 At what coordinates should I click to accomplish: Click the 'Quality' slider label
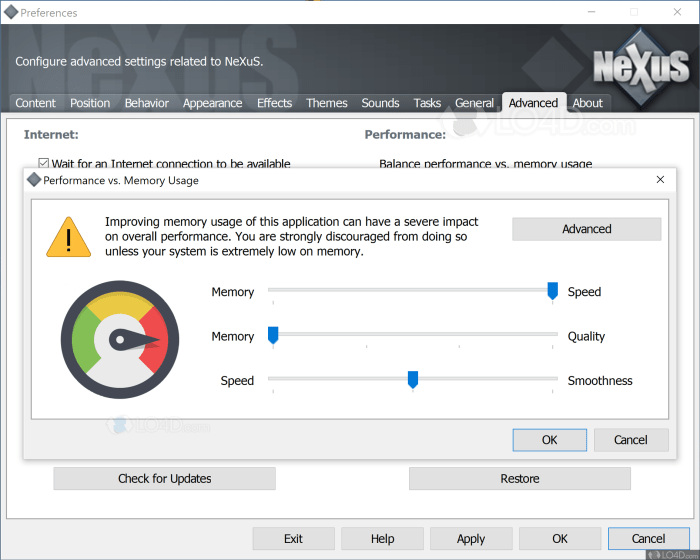coord(586,336)
